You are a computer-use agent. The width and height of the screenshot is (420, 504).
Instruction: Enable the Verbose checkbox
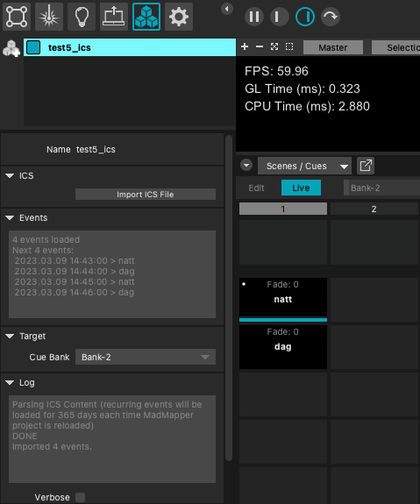tap(80, 497)
